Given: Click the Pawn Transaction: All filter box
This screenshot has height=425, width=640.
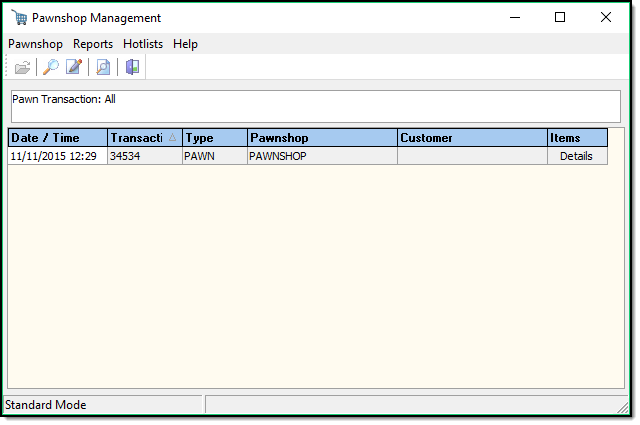Looking at the screenshot, I should click(x=315, y=106).
